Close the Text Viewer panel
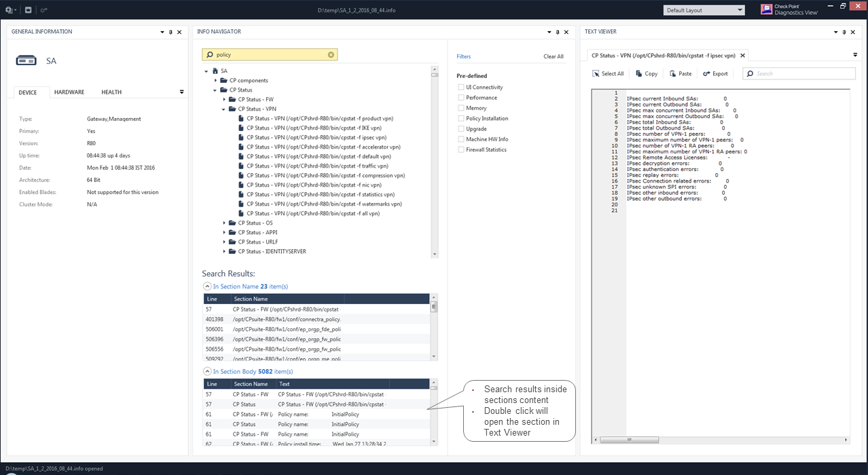Screen dimensions: 868x475 pyautogui.click(x=854, y=32)
